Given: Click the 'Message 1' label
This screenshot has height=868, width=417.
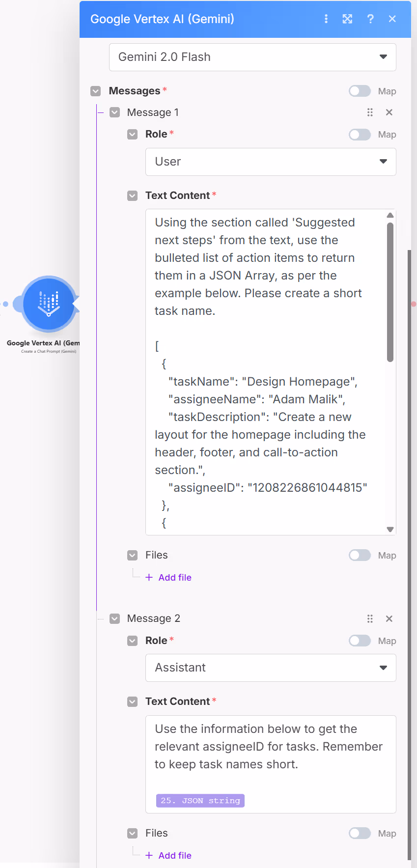Looking at the screenshot, I should [x=153, y=112].
